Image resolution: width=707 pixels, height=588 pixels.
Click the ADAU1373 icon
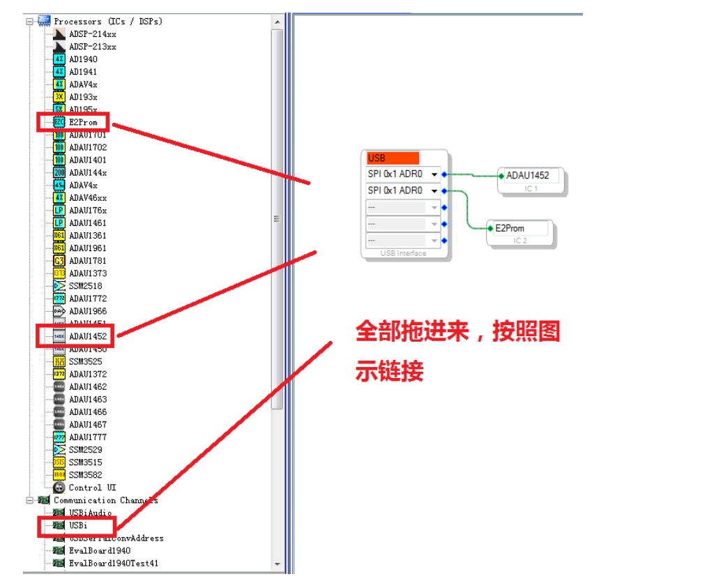coord(59,273)
